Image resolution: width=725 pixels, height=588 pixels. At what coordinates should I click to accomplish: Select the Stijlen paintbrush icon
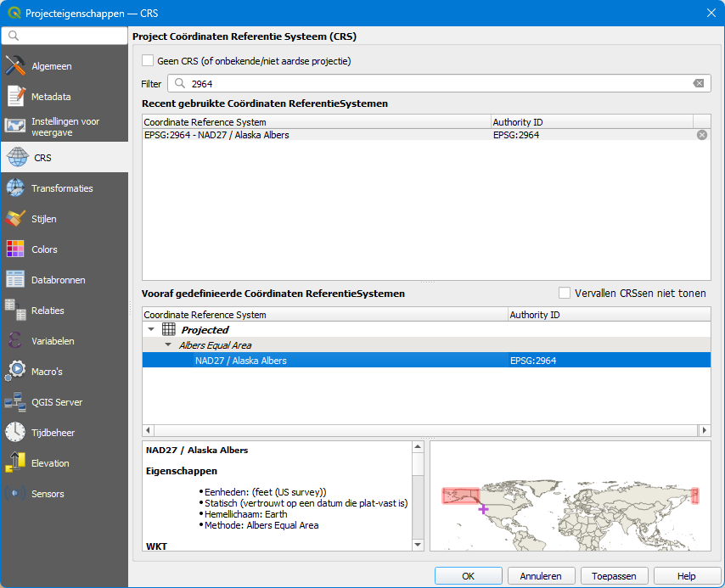[x=15, y=219]
